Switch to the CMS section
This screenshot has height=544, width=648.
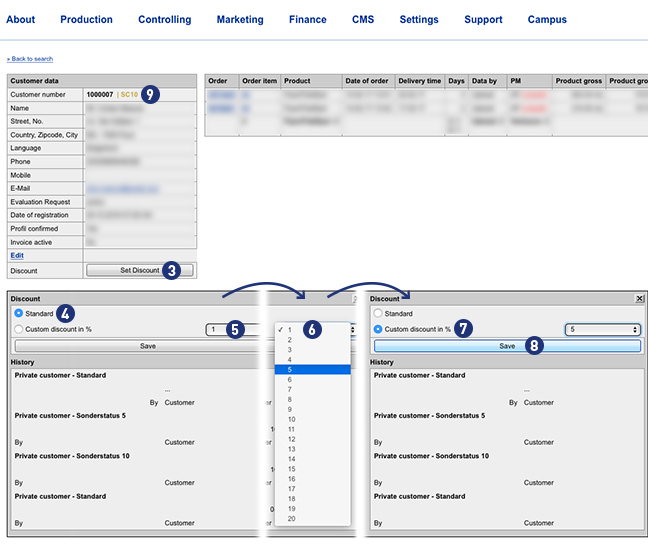point(363,19)
